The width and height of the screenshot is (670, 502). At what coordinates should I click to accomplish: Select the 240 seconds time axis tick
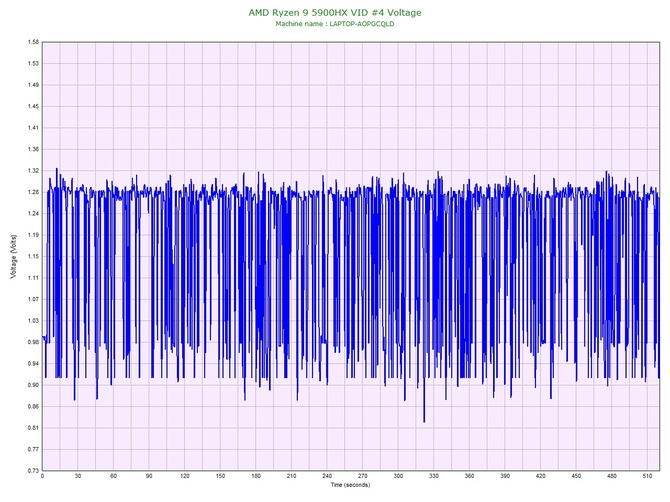[x=327, y=477]
